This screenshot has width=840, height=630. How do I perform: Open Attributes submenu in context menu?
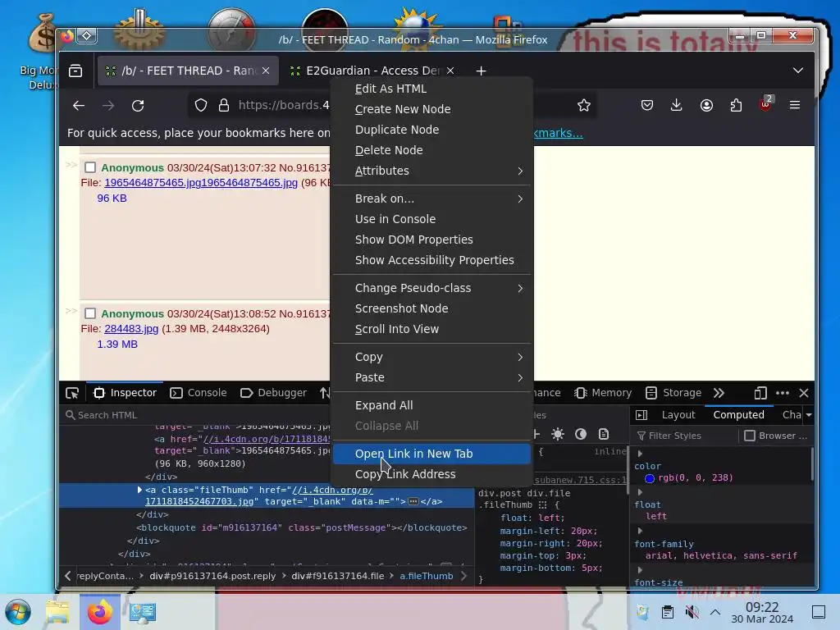tap(431, 171)
